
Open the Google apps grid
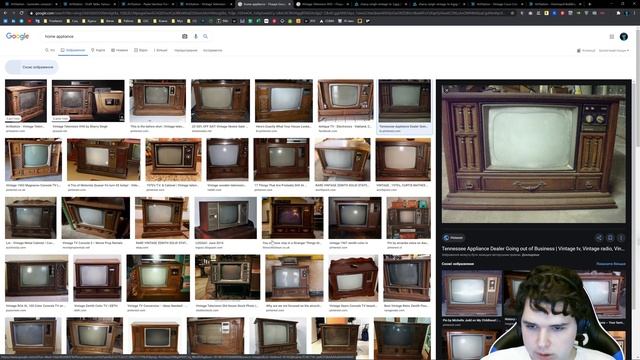611,37
